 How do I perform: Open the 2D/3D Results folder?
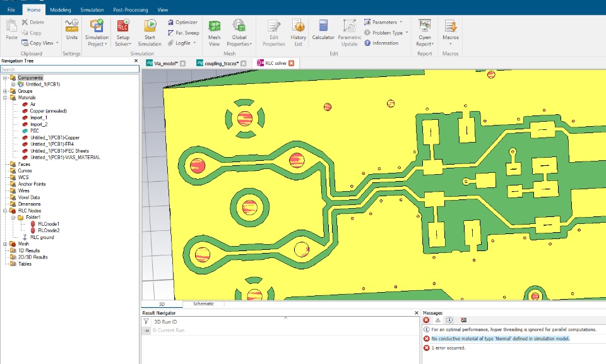point(33,257)
